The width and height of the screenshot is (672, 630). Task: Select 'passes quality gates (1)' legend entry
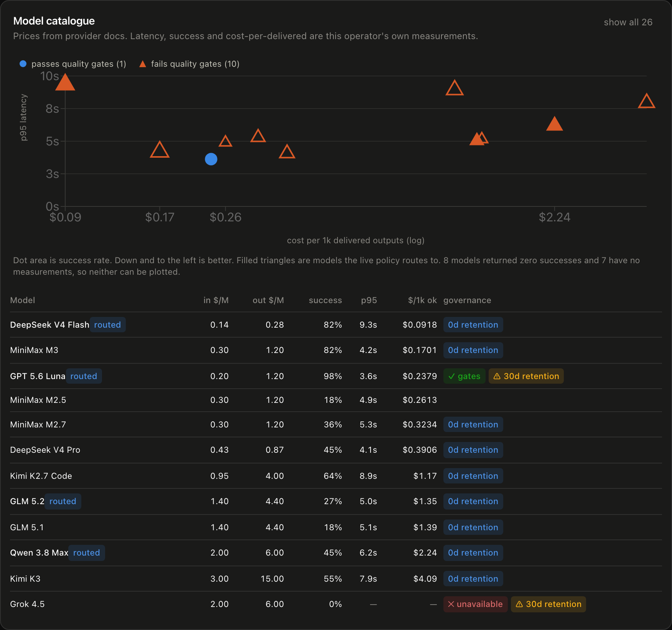tap(73, 64)
